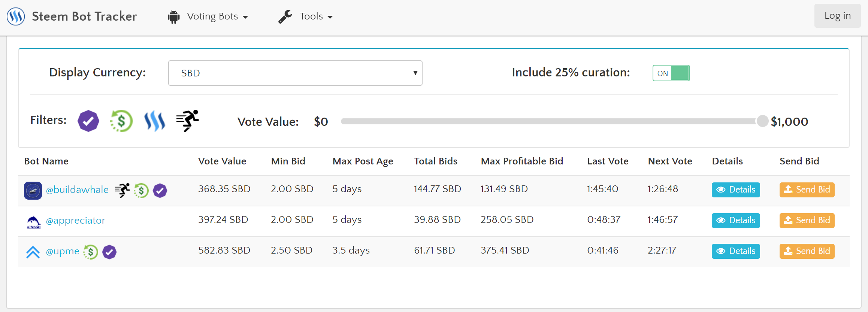Click the 1:46:57 next vote time
This screenshot has height=312, width=868.
tap(663, 220)
